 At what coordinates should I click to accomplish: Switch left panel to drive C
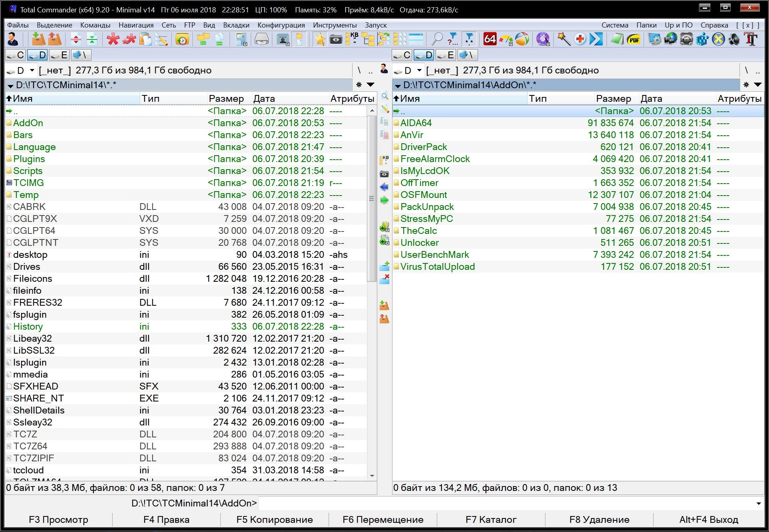click(x=16, y=55)
